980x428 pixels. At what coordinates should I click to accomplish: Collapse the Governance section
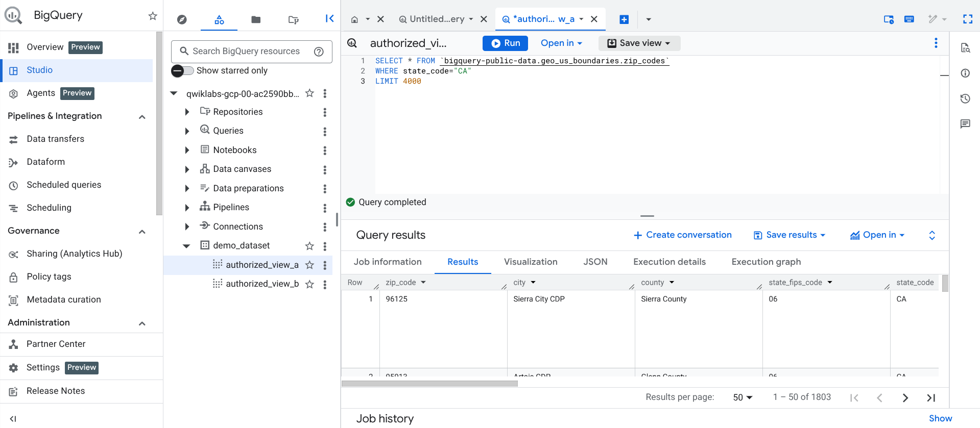142,231
